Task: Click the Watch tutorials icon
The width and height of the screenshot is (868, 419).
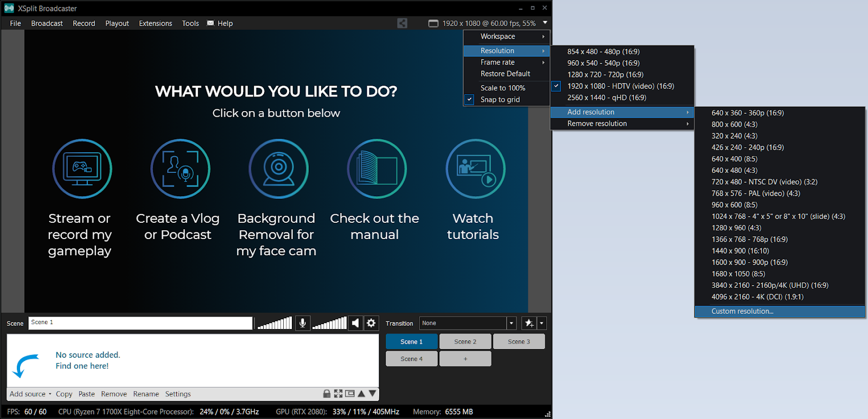Action: 475,169
